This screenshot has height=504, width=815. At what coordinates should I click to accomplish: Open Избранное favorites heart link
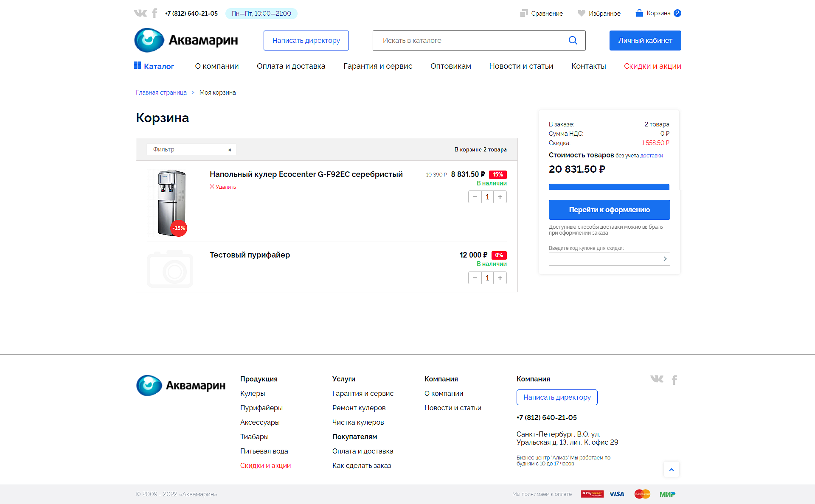[599, 14]
